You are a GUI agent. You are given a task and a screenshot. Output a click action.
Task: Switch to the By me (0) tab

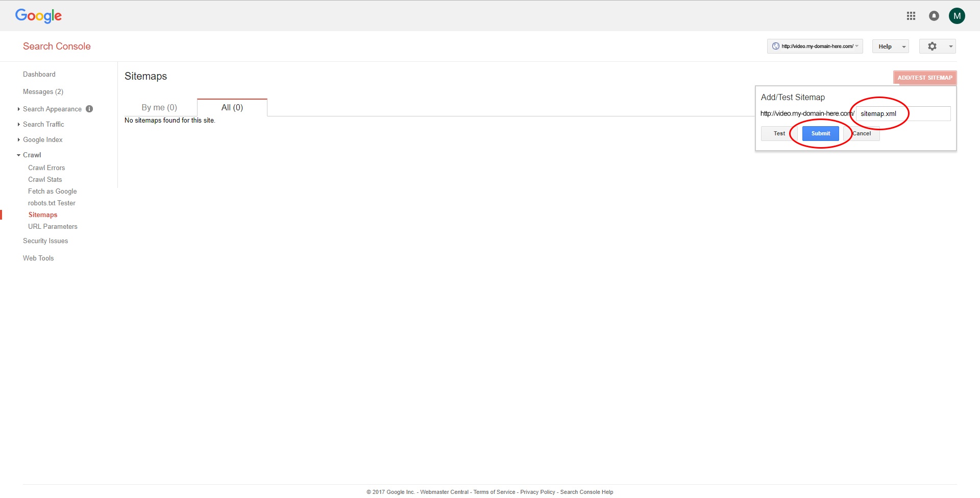pos(159,107)
